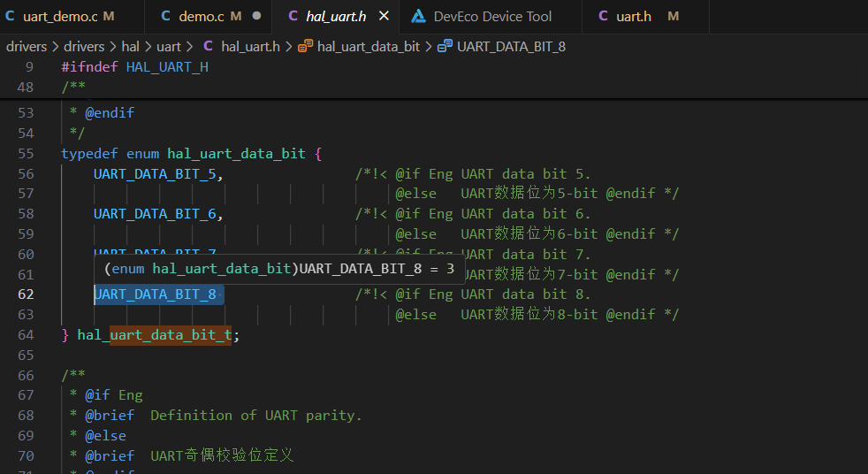Screen dimensions: 868x474
Task: Click enum member icon before UART_DATA_BIT_8 breadcrumb
Action: pos(445,47)
